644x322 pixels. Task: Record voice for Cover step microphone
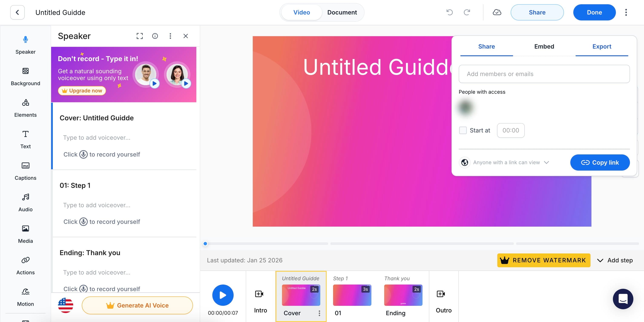click(x=83, y=154)
